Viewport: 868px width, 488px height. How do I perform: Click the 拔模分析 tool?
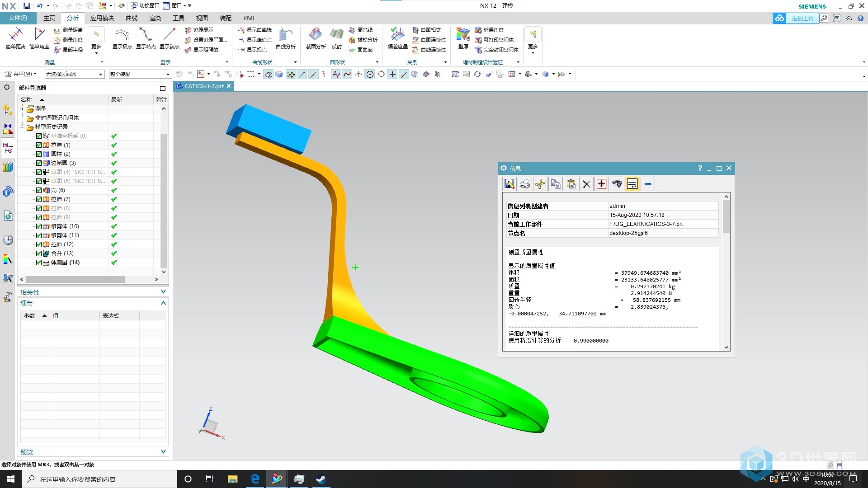[363, 40]
